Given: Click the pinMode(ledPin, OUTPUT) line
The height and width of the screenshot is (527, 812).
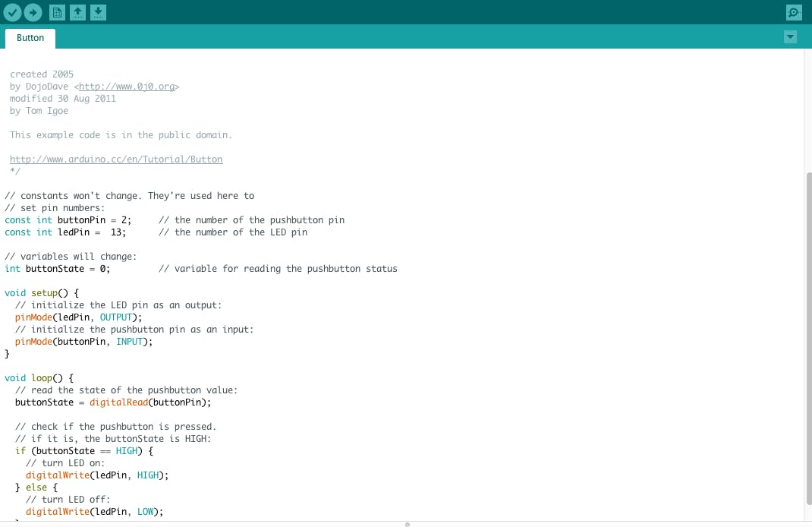Looking at the screenshot, I should tap(76, 317).
